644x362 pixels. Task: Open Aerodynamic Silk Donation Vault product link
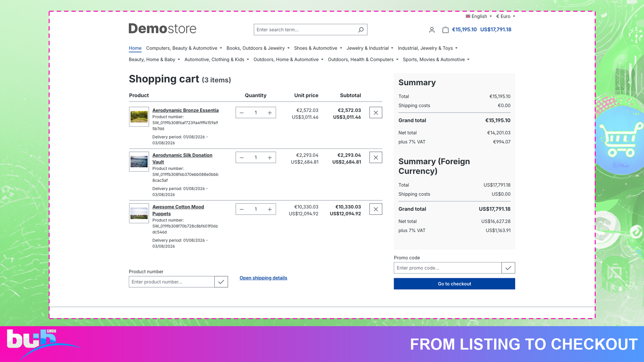182,159
